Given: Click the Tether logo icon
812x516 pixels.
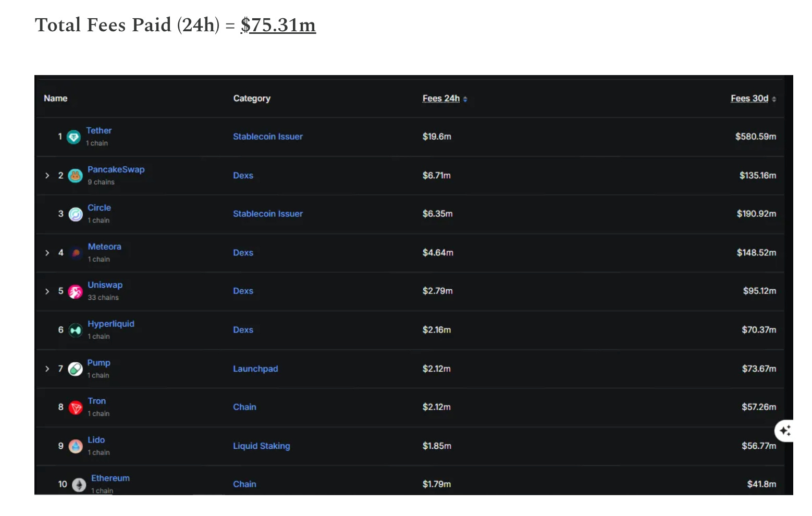Looking at the screenshot, I should [x=74, y=137].
